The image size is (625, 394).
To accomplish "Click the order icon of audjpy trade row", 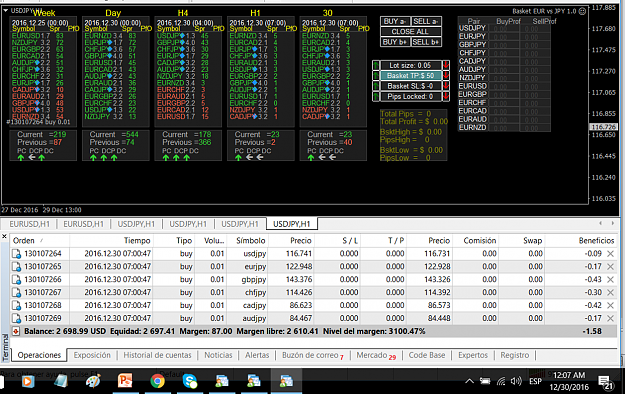I will click(16, 318).
